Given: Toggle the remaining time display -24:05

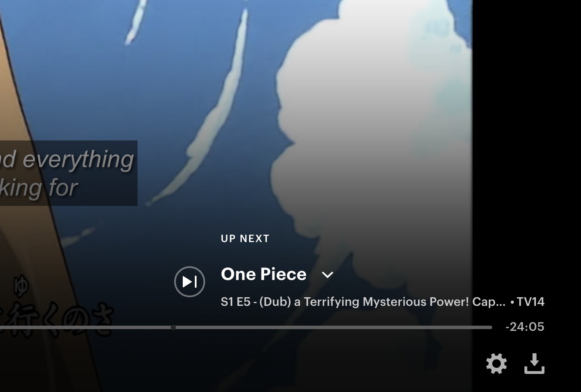Looking at the screenshot, I should (525, 327).
